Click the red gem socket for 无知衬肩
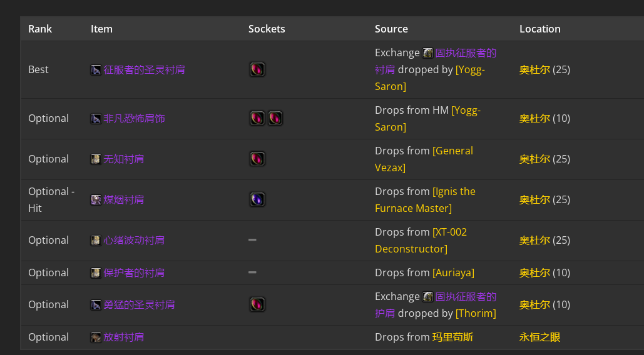Viewport: 644px width, 355px height. coord(257,159)
